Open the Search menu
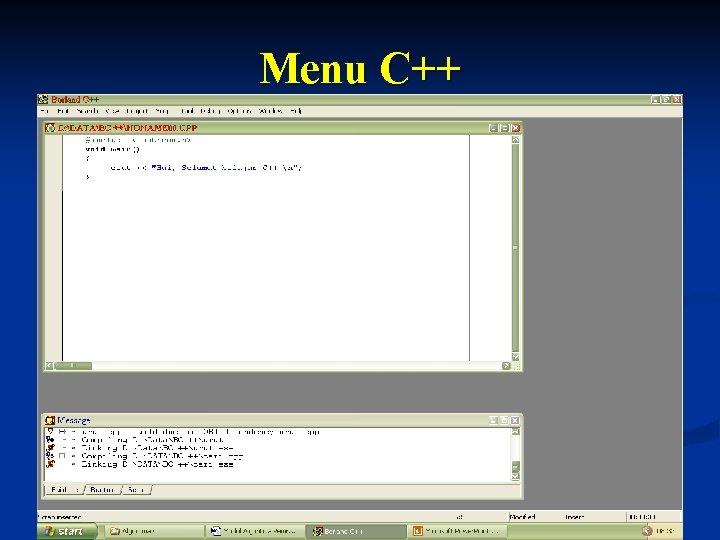Viewport: 720px width, 540px height. click(x=87, y=111)
